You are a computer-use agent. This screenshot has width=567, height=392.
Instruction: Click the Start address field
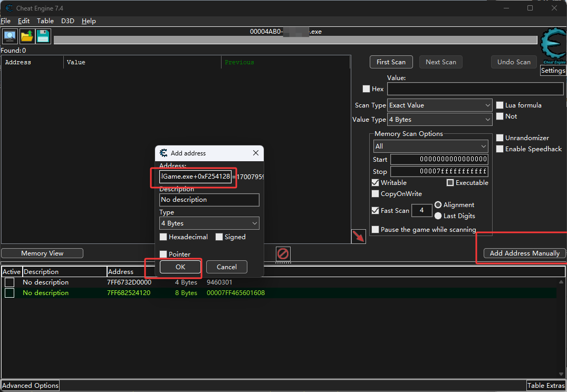439,159
